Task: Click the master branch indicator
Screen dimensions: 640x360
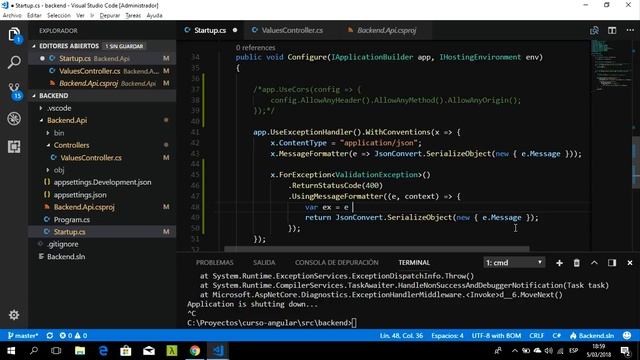Action: pyautogui.click(x=23, y=336)
